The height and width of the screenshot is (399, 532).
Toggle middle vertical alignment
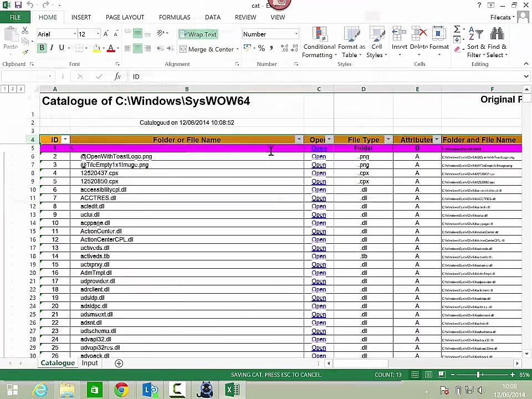pyautogui.click(x=137, y=34)
